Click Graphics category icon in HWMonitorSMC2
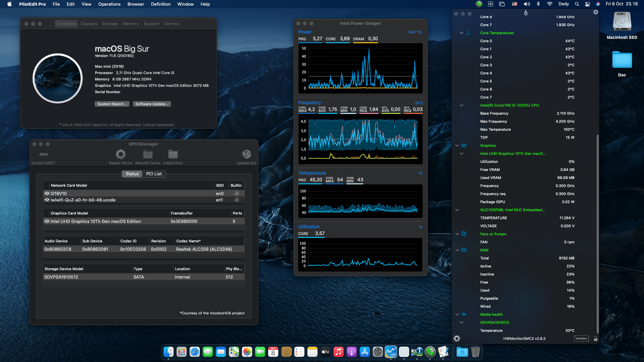 pos(464,145)
